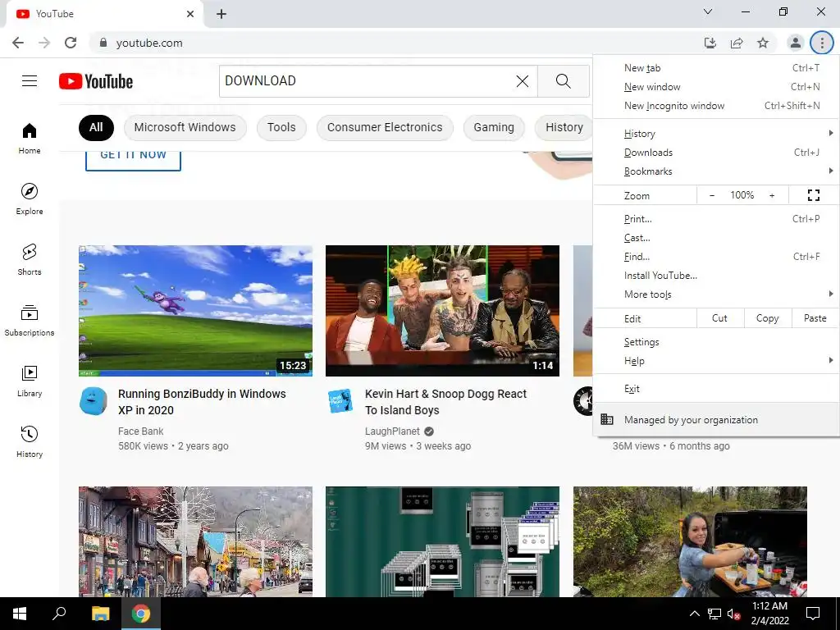The height and width of the screenshot is (630, 840).
Task: Select the Gaming filter chip
Action: click(493, 127)
